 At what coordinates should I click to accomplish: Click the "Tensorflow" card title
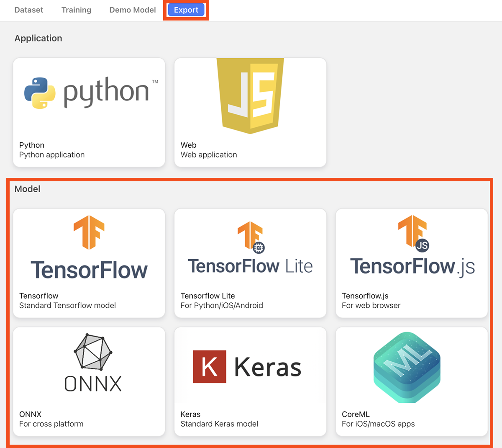pos(39,296)
